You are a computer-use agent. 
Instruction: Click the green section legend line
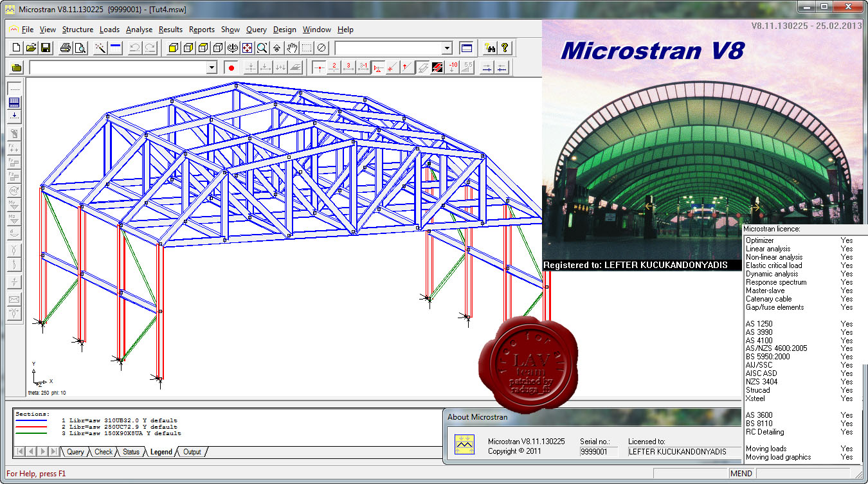(x=31, y=434)
